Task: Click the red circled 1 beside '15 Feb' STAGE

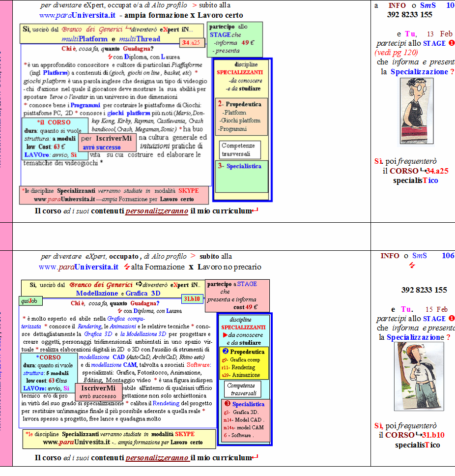Action: pyautogui.click(x=452, y=319)
